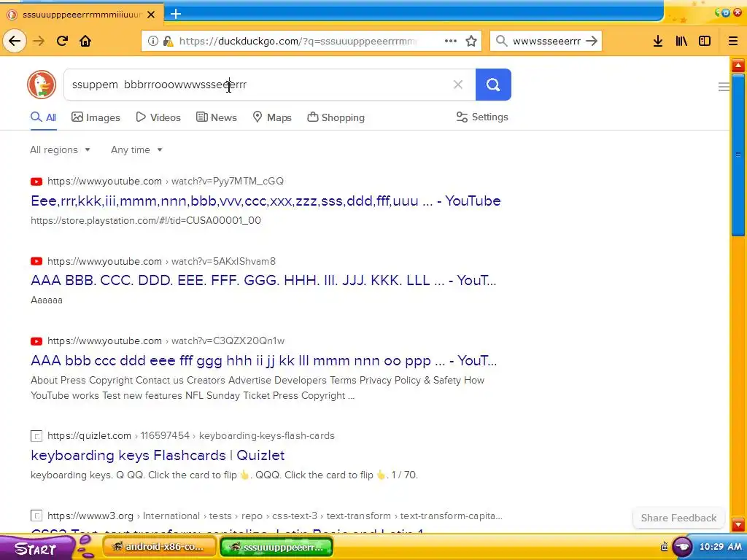Switch to Images results
This screenshot has height=560, width=747.
click(96, 117)
